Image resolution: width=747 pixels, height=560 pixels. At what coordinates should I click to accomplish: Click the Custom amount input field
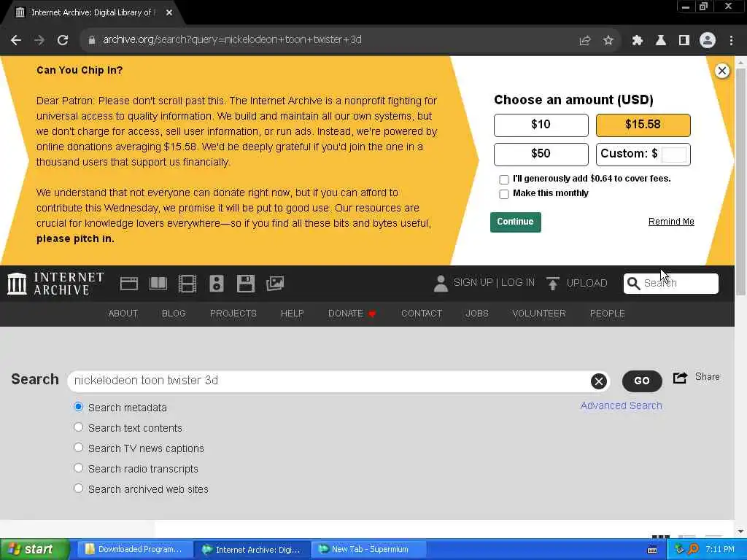[x=673, y=155]
